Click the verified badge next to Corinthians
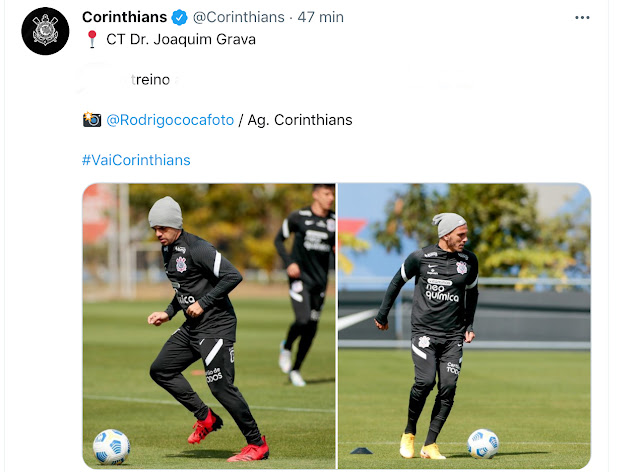Viewport: 639px width, 472px height. [179, 18]
